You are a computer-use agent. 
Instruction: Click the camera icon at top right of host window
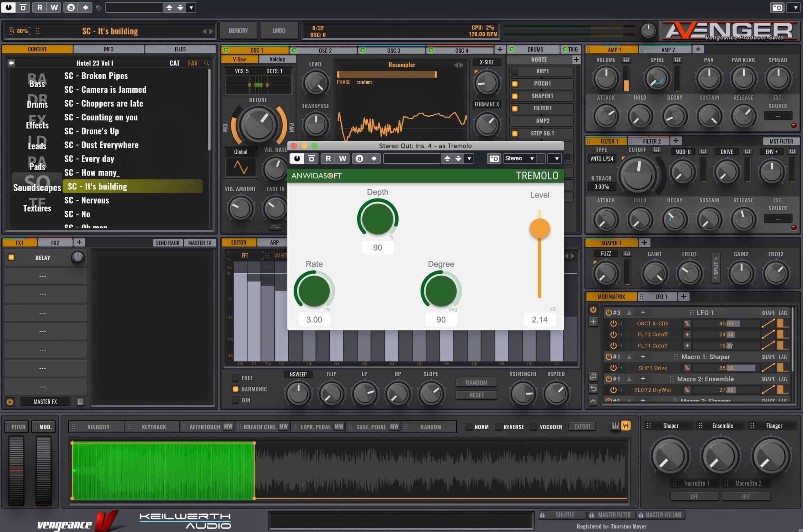[x=778, y=8]
